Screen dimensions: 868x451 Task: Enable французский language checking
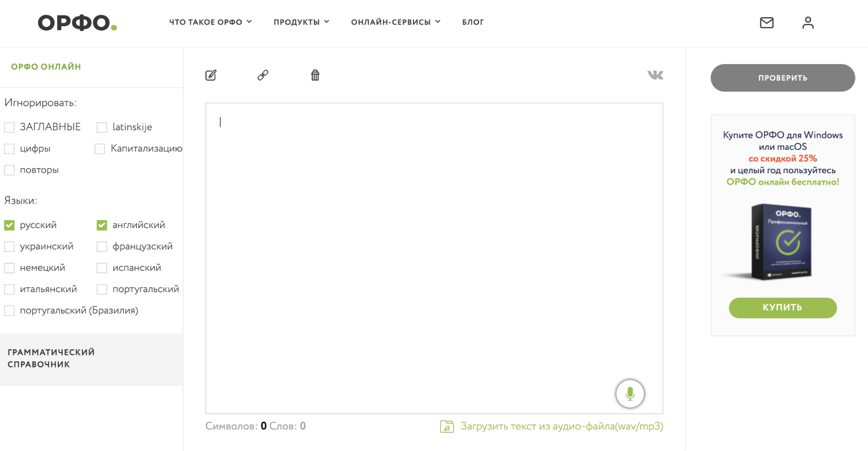(102, 246)
